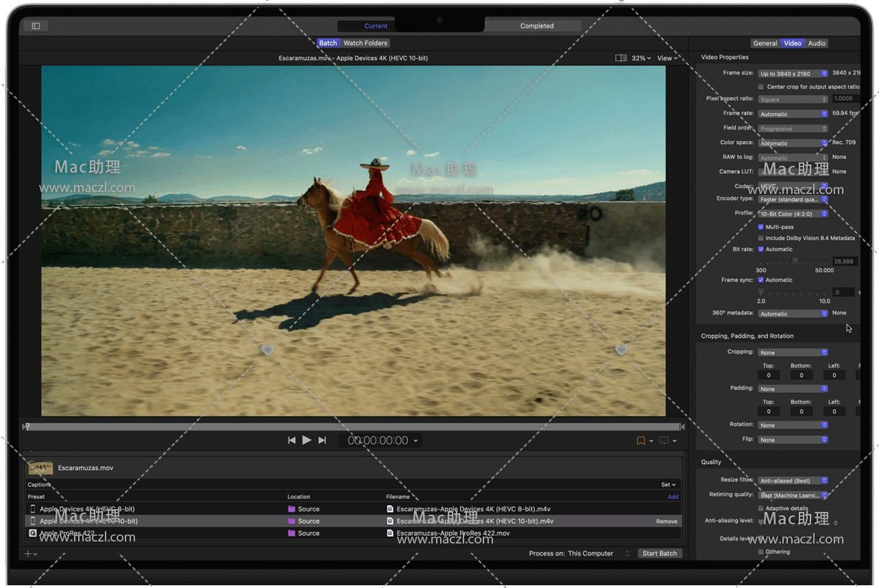Open the Profile 10-Bit Color dropdown
879x588 pixels.
point(793,214)
